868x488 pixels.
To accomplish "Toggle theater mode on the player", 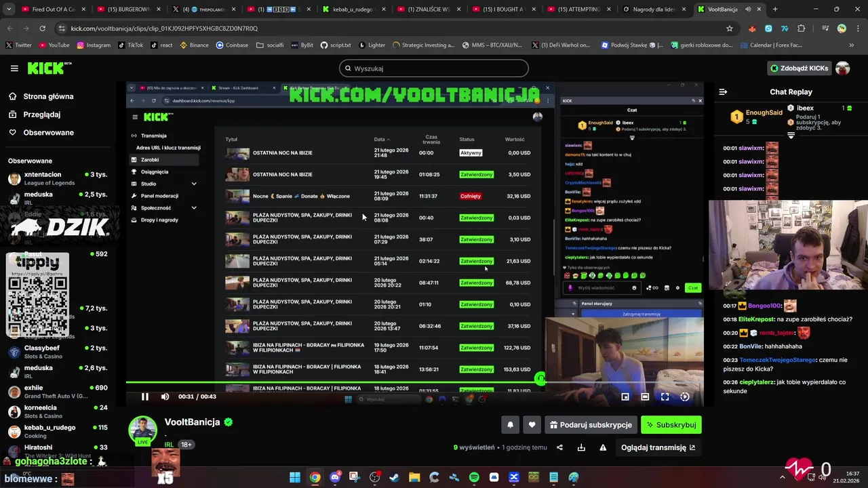I will click(645, 396).
